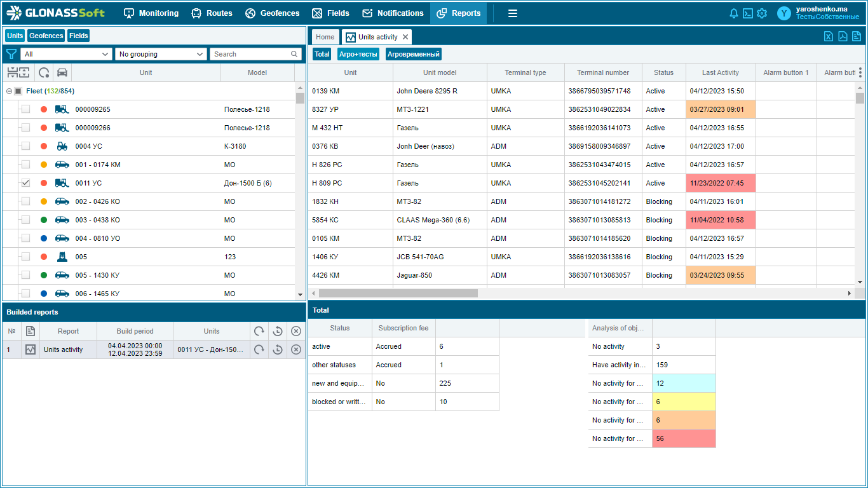Select the Агровременный table button
The width and height of the screenshot is (868, 488).
(414, 54)
